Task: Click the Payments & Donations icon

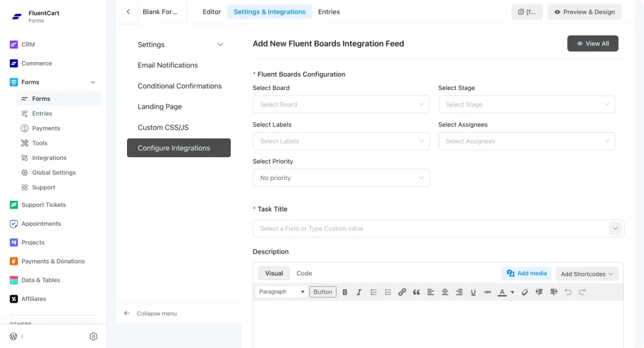Action: [x=14, y=261]
